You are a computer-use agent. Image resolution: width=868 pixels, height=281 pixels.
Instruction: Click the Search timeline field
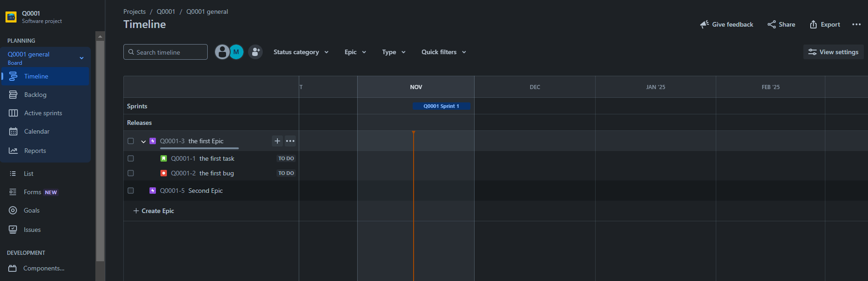(166, 52)
